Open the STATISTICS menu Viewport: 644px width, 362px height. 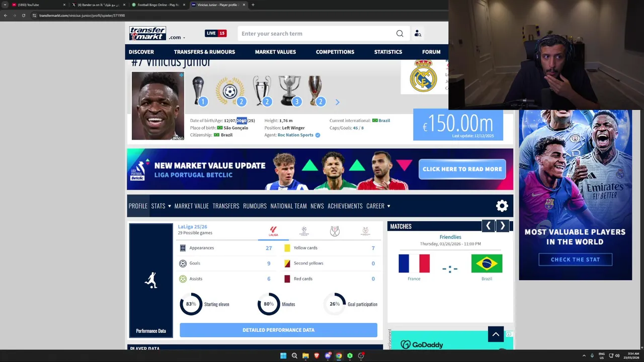click(388, 52)
